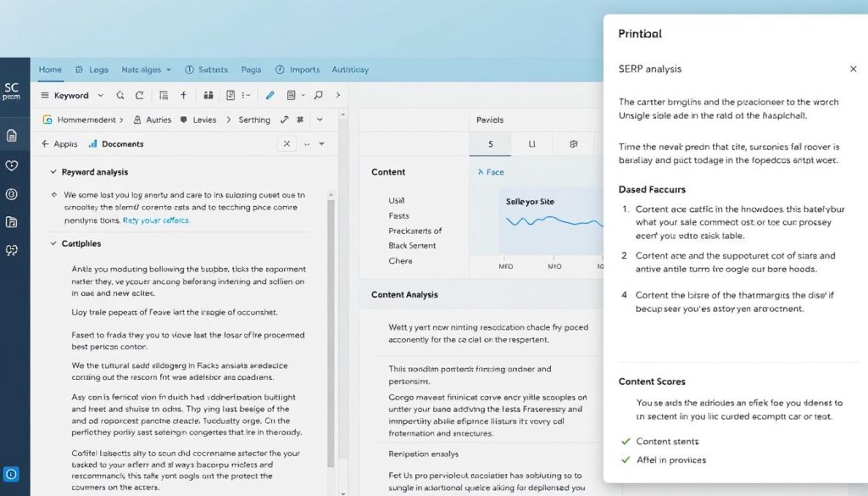Click the search magnifier icon in toolbar
The height and width of the screenshot is (496, 868).
(120, 96)
